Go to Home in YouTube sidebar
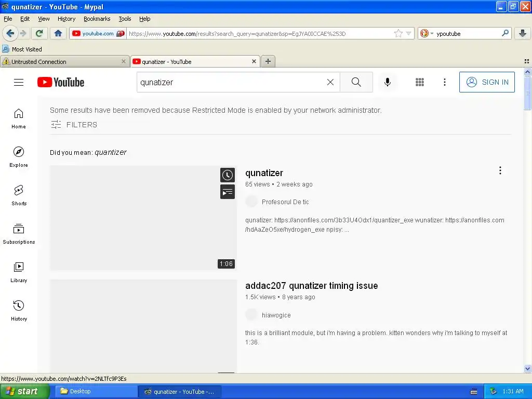 tap(19, 118)
